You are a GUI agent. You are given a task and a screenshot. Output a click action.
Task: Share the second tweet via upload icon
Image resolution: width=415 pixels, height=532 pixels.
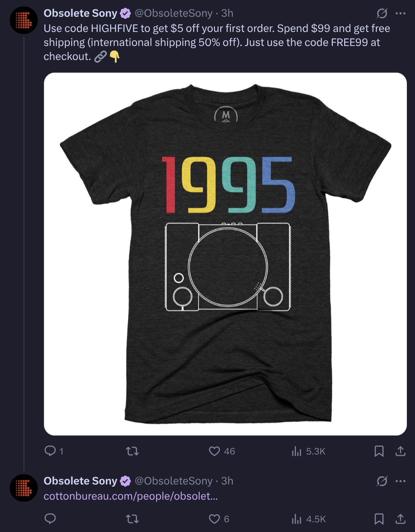(x=400, y=519)
